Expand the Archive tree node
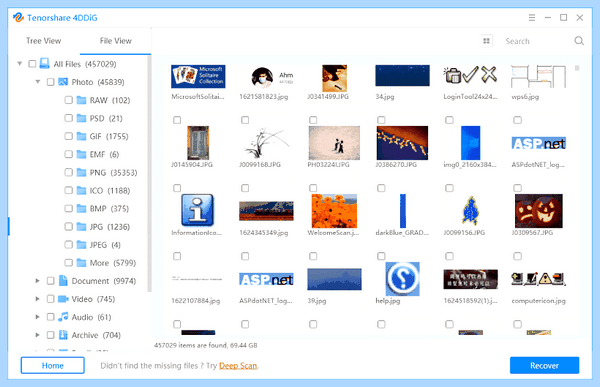The width and height of the screenshot is (600, 387). click(x=38, y=335)
